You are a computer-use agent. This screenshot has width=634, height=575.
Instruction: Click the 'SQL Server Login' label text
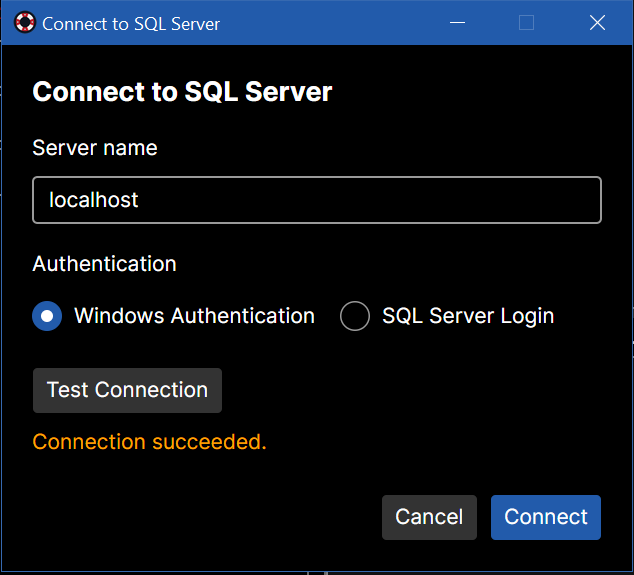[468, 317]
